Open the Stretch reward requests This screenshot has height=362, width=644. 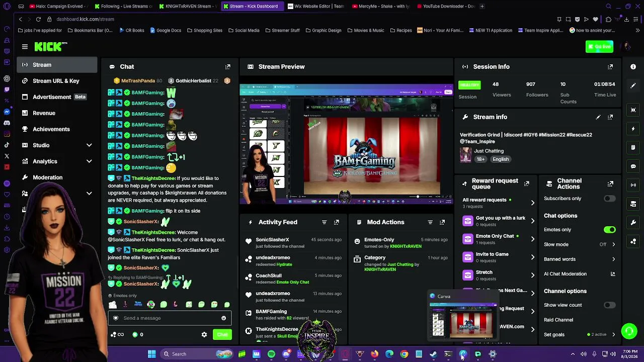point(499,275)
